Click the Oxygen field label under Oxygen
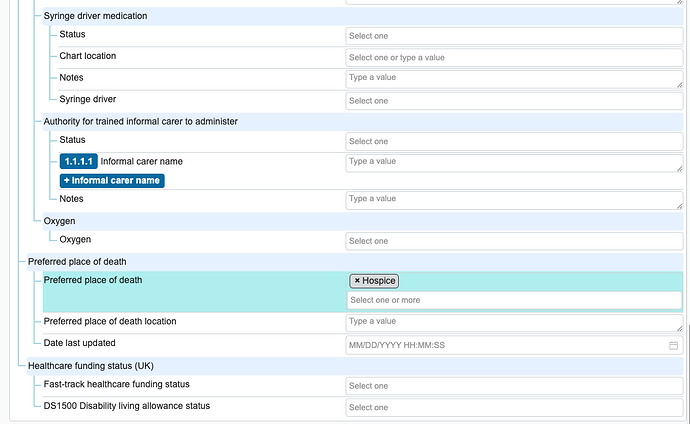 pyautogui.click(x=75, y=239)
